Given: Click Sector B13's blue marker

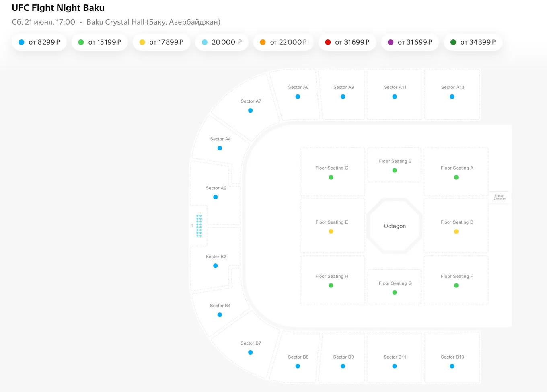Looking at the screenshot, I should (x=452, y=366).
